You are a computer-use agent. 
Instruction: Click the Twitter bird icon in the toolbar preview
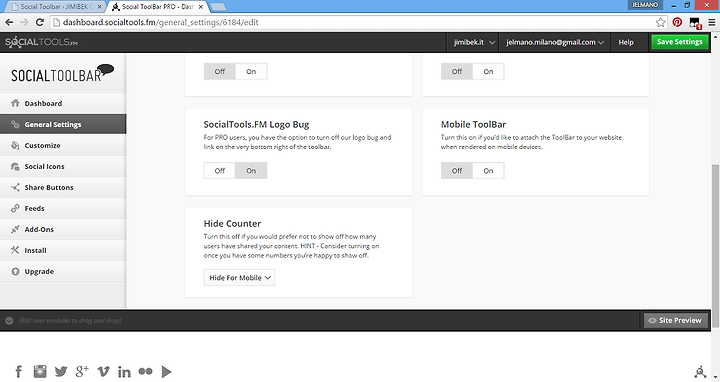(61, 371)
